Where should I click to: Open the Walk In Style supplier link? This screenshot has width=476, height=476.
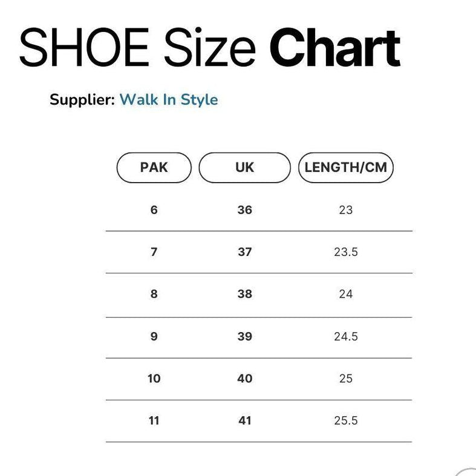click(168, 100)
